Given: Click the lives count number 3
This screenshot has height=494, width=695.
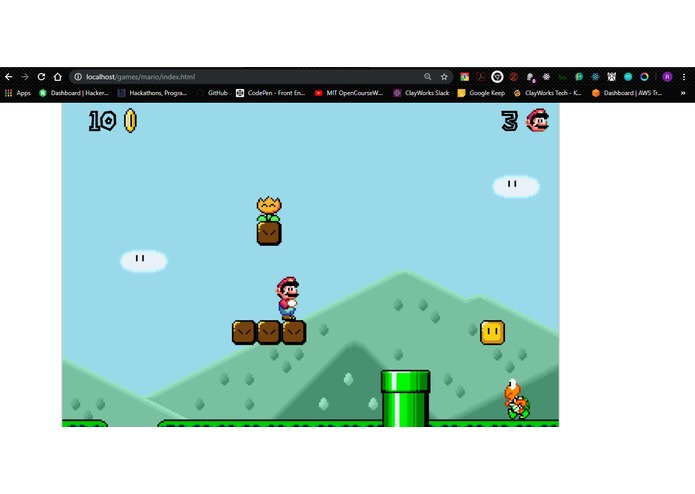Looking at the screenshot, I should coord(509,121).
